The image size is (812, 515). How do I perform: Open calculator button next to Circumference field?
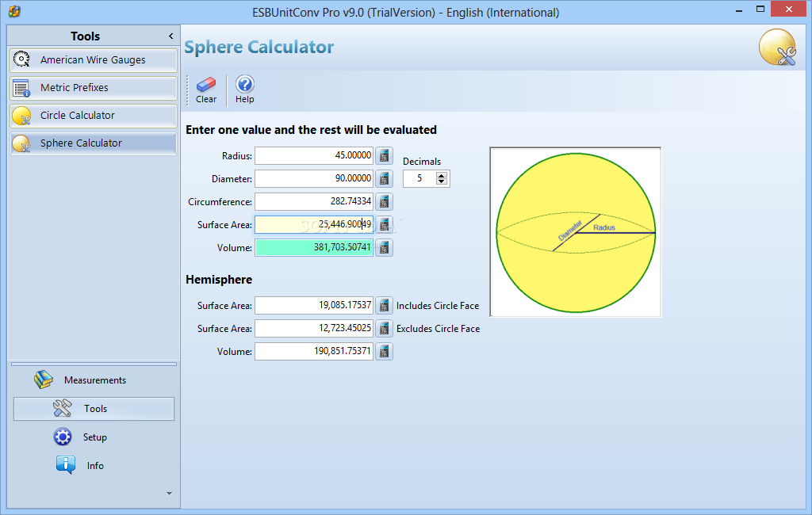384,201
